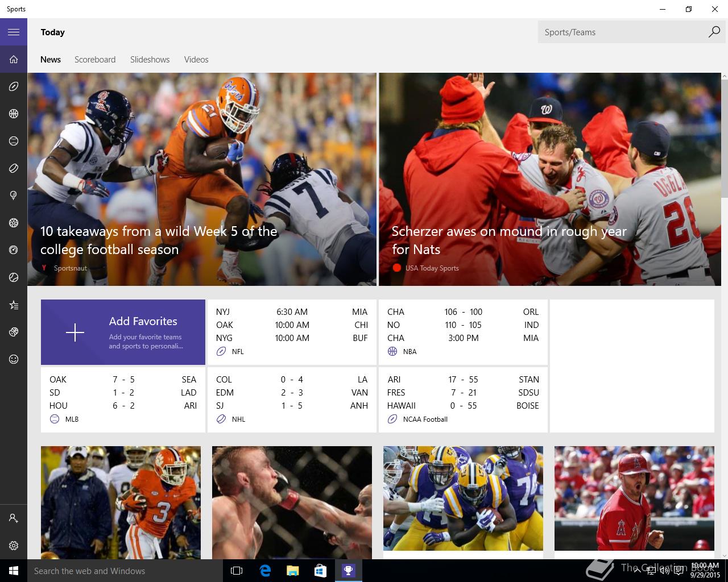
Task: Open the hamburger navigation menu
Action: [14, 32]
